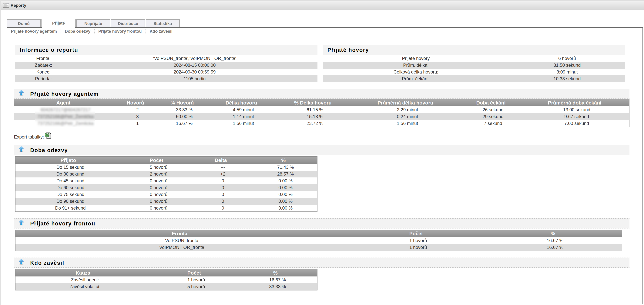Click the '13.00 sekund' average wait cell
The height and width of the screenshot is (305, 644).
coord(576,110)
